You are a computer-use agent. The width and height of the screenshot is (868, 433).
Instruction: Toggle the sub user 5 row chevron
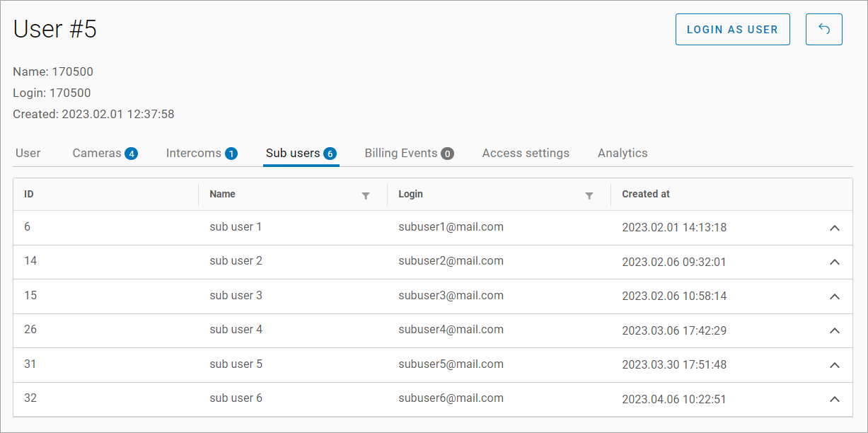834,365
